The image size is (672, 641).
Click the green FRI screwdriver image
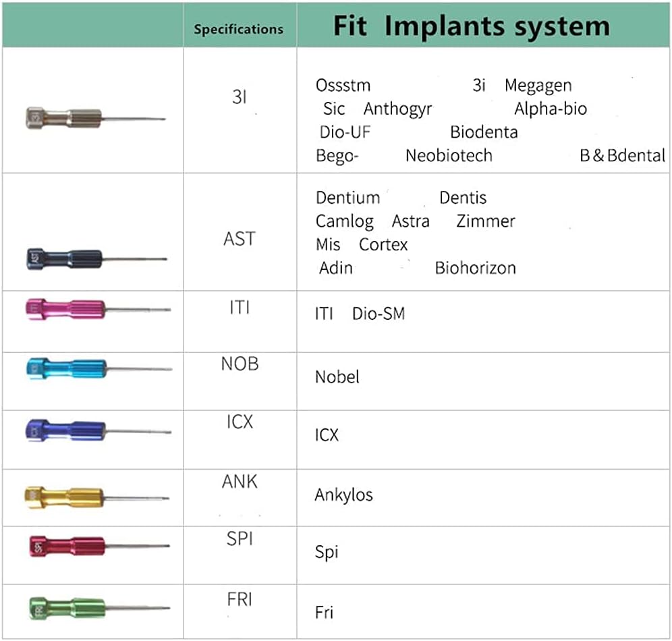click(x=97, y=607)
